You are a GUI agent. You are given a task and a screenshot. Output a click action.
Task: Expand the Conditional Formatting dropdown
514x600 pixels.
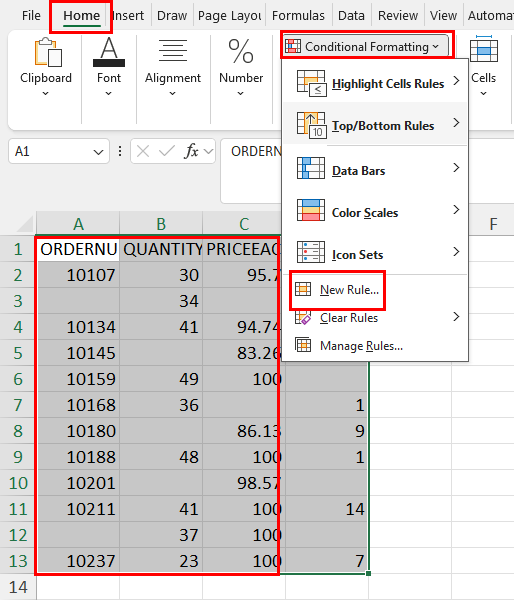point(366,47)
